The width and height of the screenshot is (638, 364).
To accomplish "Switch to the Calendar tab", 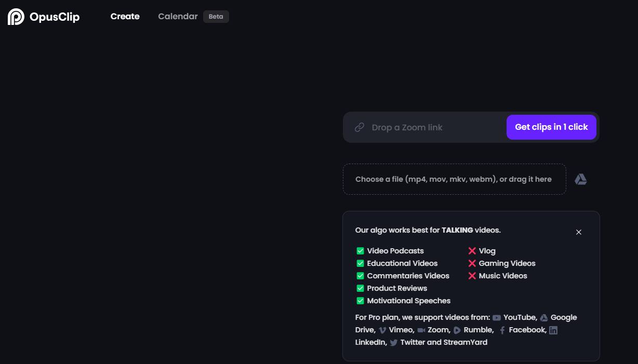I will point(178,17).
